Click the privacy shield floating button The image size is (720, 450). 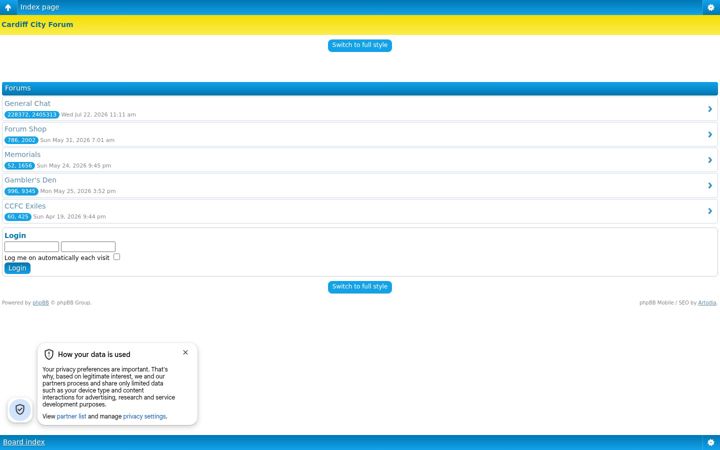click(x=20, y=409)
